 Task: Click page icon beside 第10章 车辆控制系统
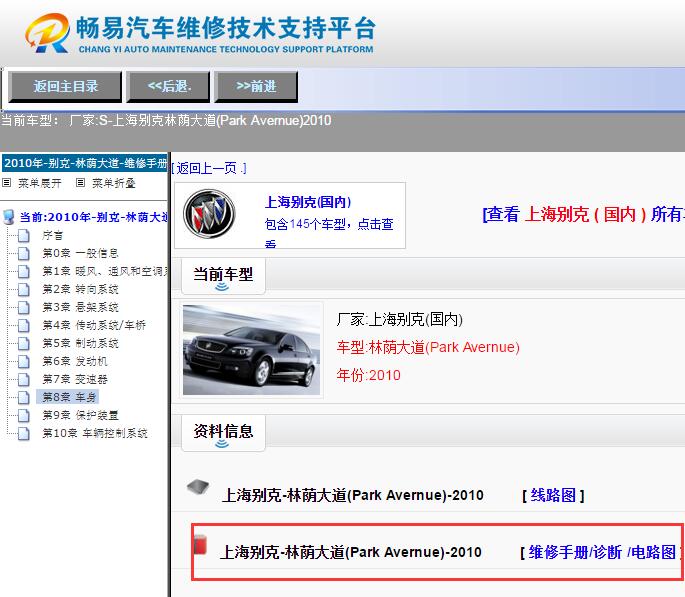click(24, 433)
